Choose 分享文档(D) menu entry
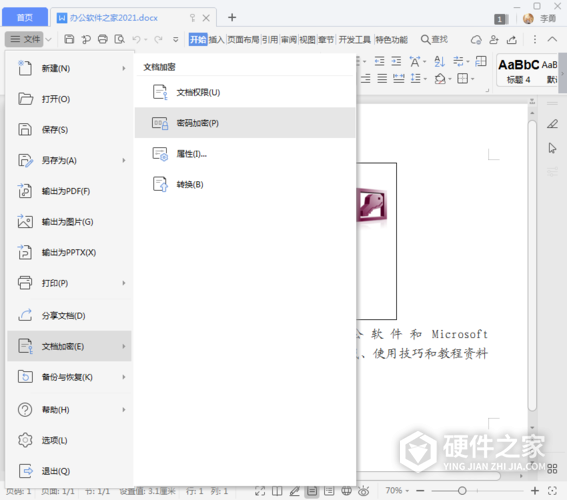The image size is (567, 500). coord(69,316)
